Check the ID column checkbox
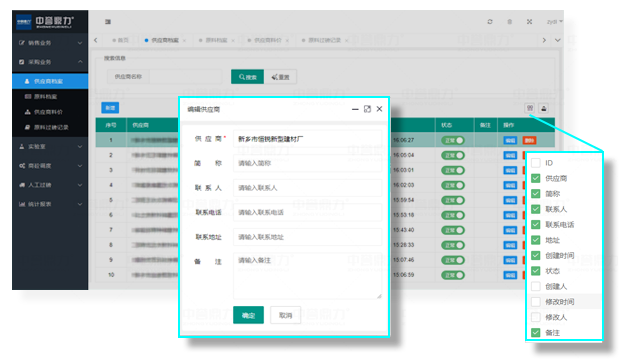The image size is (637, 364). 536,163
